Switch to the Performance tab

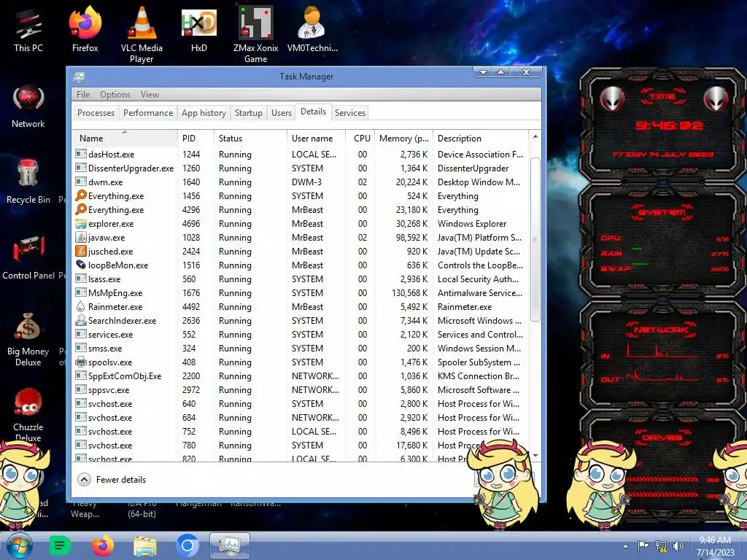(x=147, y=113)
